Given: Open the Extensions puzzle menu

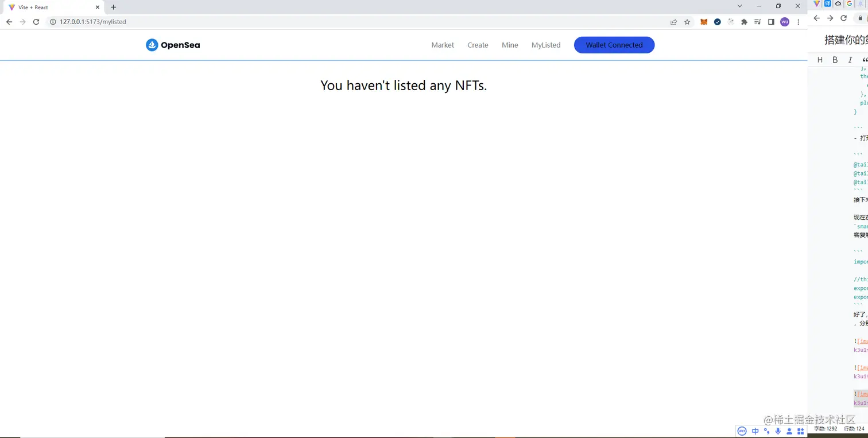Looking at the screenshot, I should click(744, 22).
